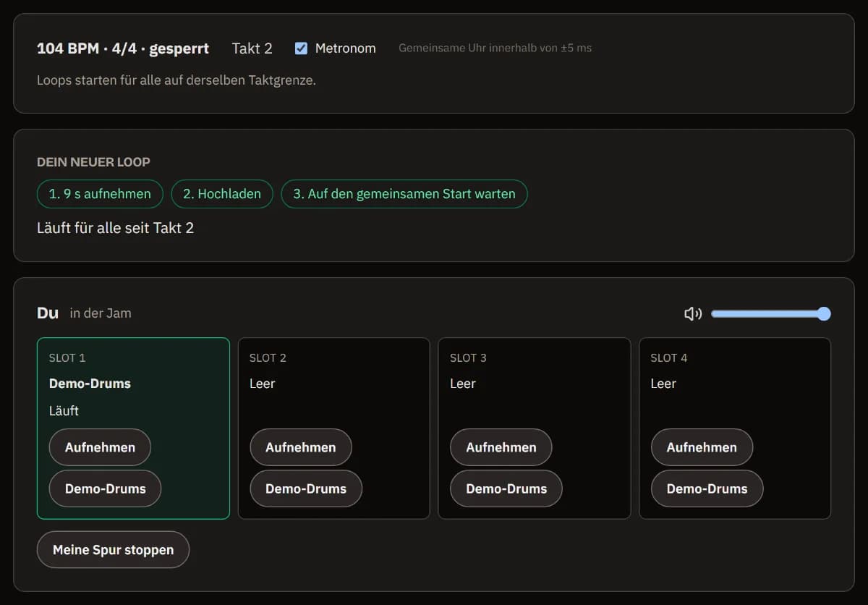Click the 'Takt 2' indicator in header

tap(252, 48)
